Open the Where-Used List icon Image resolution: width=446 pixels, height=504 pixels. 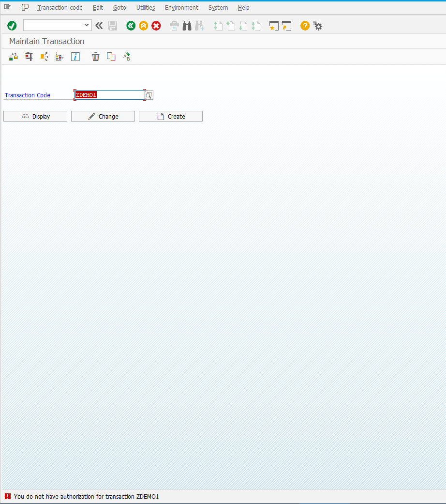(x=45, y=57)
